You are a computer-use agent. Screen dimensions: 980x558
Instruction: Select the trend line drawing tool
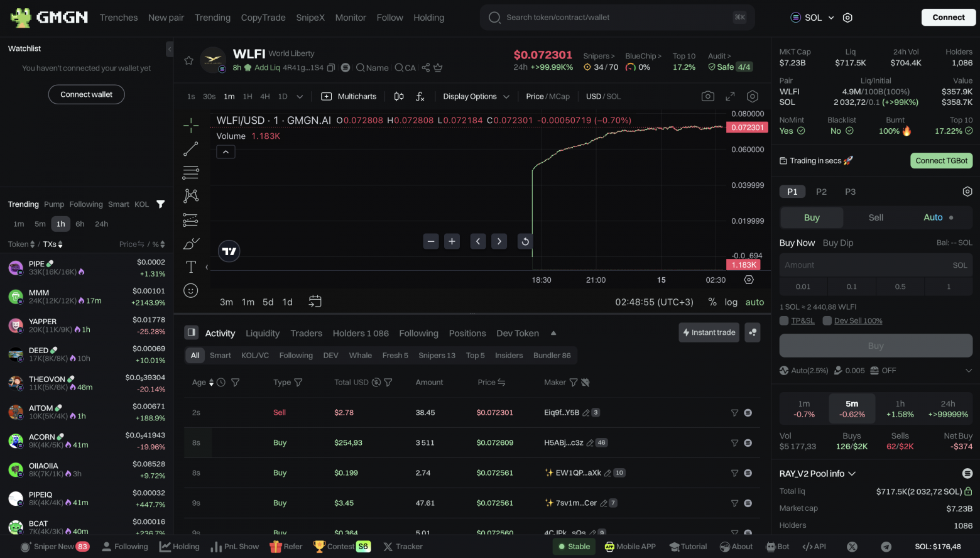pyautogui.click(x=191, y=148)
